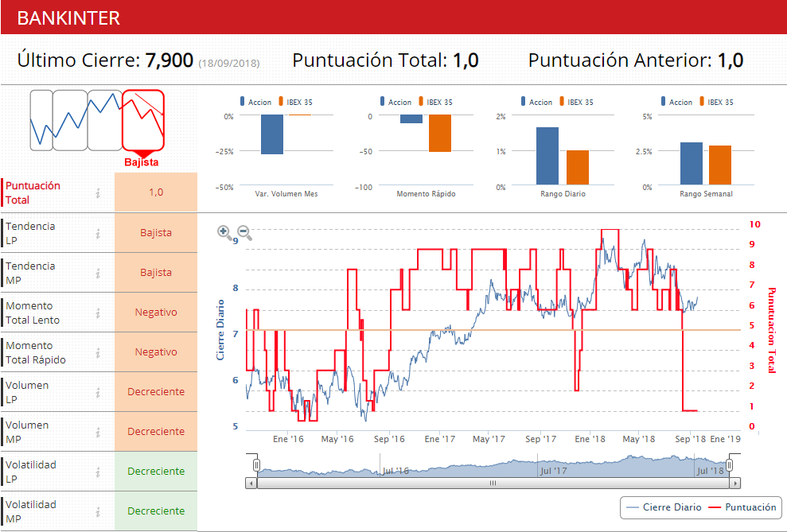
Task: Open info icon for Puntuación Total row
Action: pyautogui.click(x=99, y=192)
